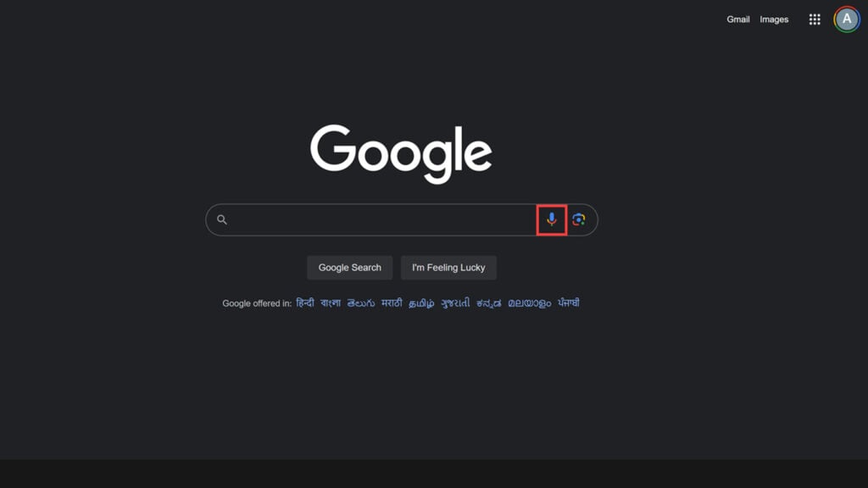Switch Google to Bengali language

pyautogui.click(x=331, y=302)
